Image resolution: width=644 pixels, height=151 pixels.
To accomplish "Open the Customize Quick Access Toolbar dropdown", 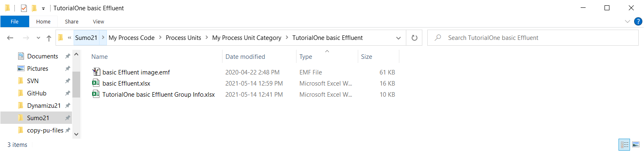I will point(43,9).
